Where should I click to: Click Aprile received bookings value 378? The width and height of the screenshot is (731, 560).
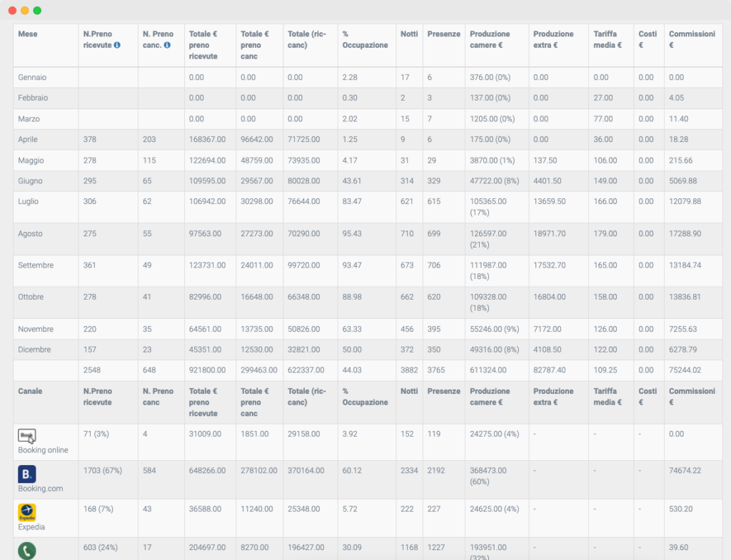pyautogui.click(x=90, y=139)
